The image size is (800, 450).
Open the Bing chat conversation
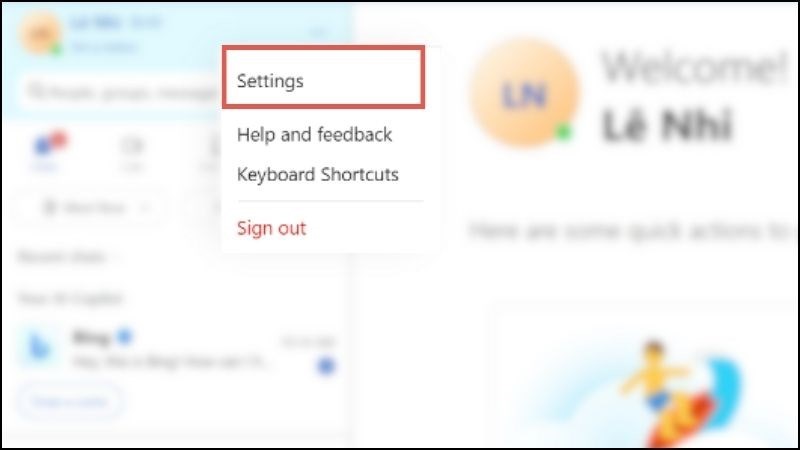(177, 351)
